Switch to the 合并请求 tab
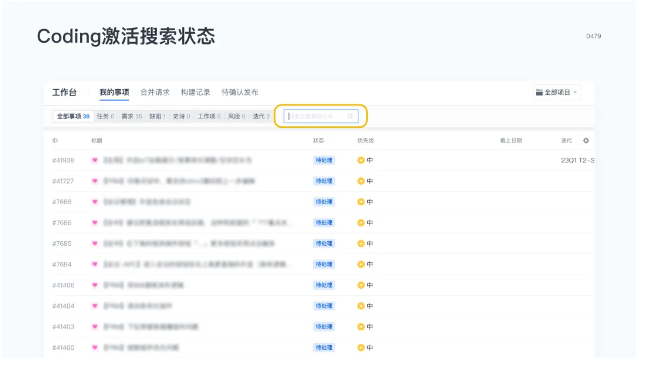The height and width of the screenshot is (388, 645). pyautogui.click(x=155, y=92)
